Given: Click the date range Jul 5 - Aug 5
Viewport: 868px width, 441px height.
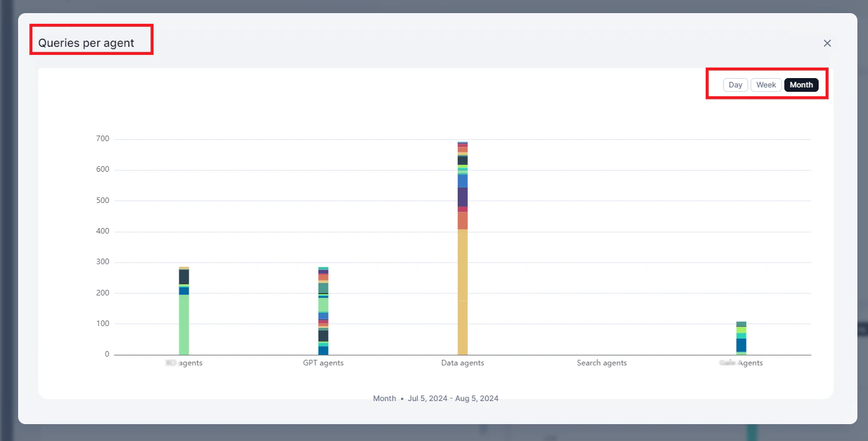Looking at the screenshot, I should 453,398.
